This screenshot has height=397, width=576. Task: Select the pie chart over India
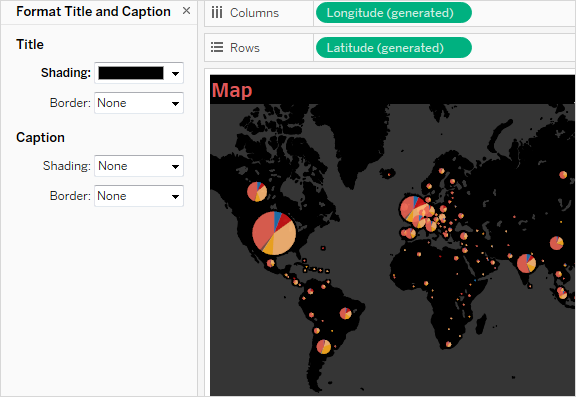point(526,263)
